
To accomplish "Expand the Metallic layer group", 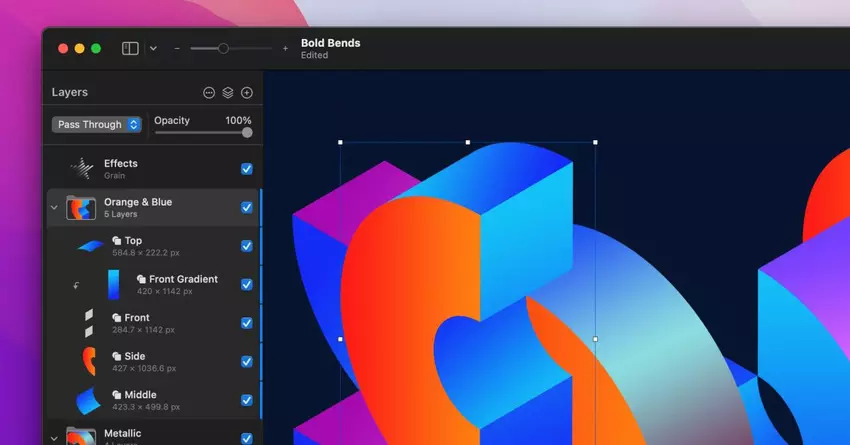I will point(54,437).
